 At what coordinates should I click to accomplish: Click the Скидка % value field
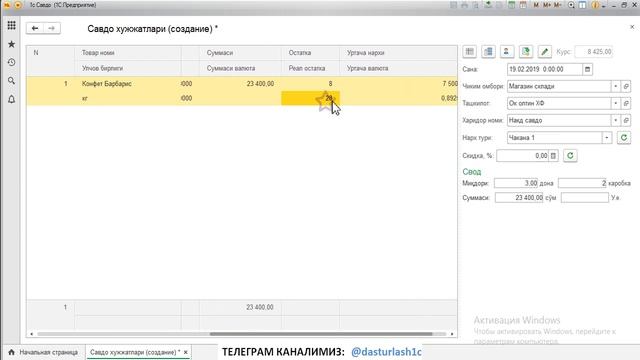pos(522,156)
